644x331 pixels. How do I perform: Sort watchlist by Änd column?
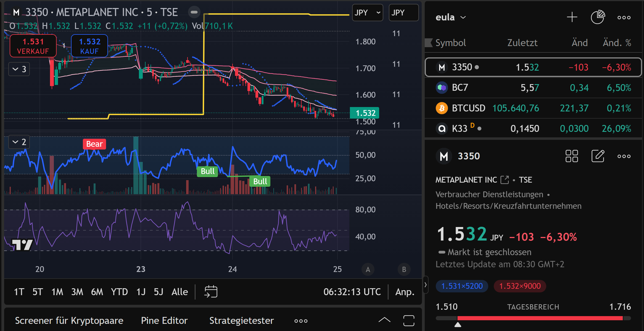coord(579,42)
